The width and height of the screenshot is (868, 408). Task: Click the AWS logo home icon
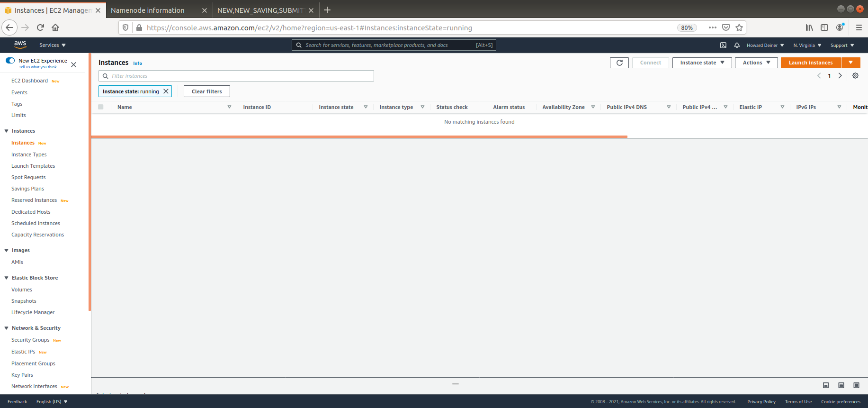pyautogui.click(x=20, y=45)
